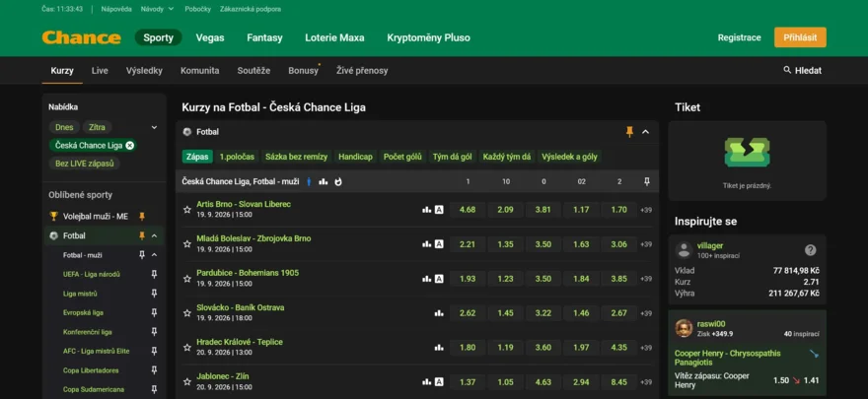
Task: Pin Konferenční liga in sidebar
Action: (x=155, y=332)
